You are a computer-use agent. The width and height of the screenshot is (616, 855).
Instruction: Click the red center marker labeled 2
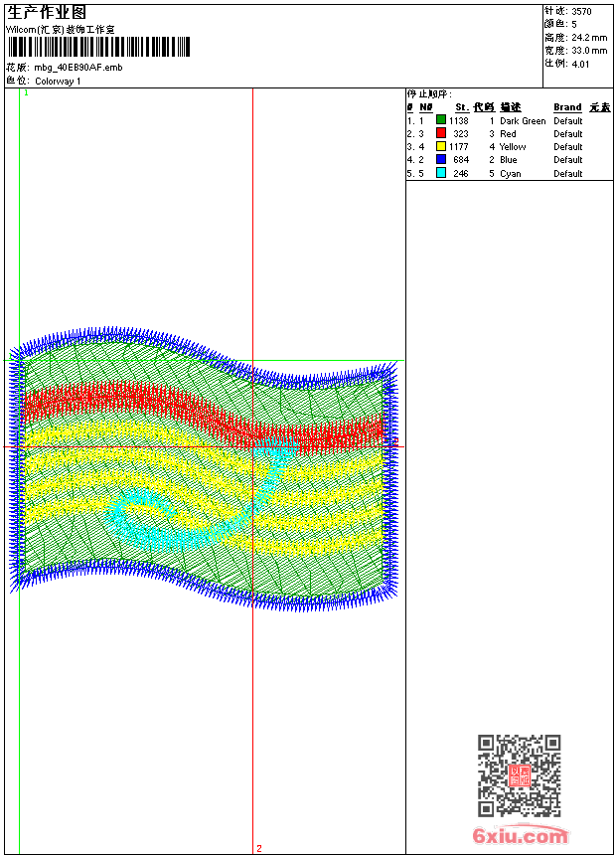coord(259,848)
